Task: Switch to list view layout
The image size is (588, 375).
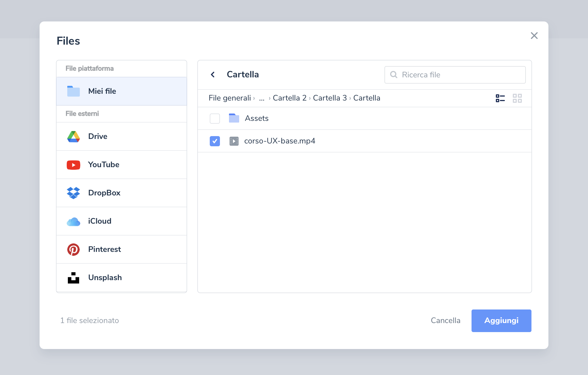Action: (x=500, y=98)
